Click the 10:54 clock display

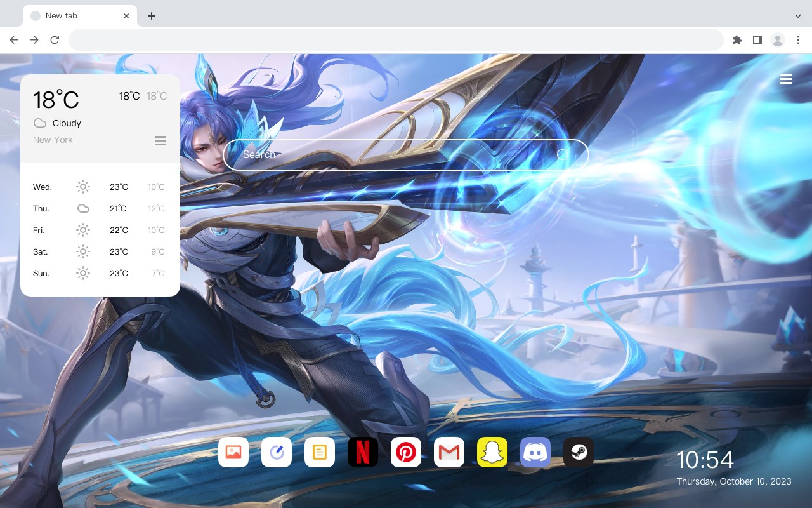705,460
